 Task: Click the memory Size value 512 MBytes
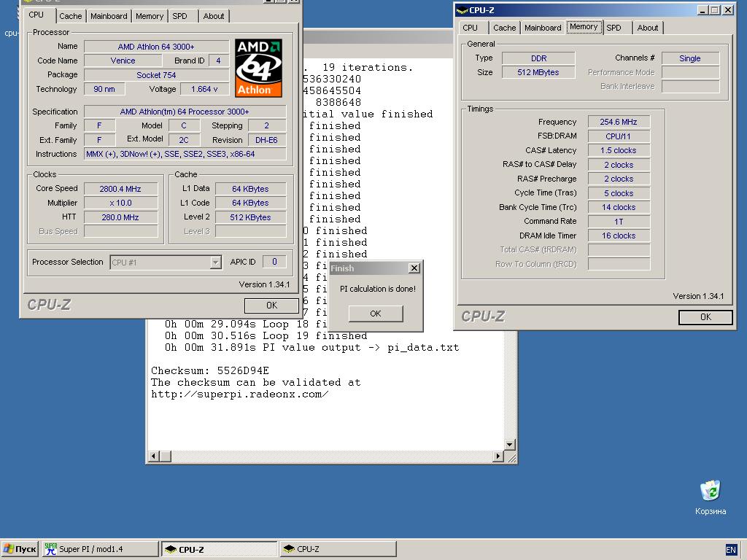click(x=539, y=72)
